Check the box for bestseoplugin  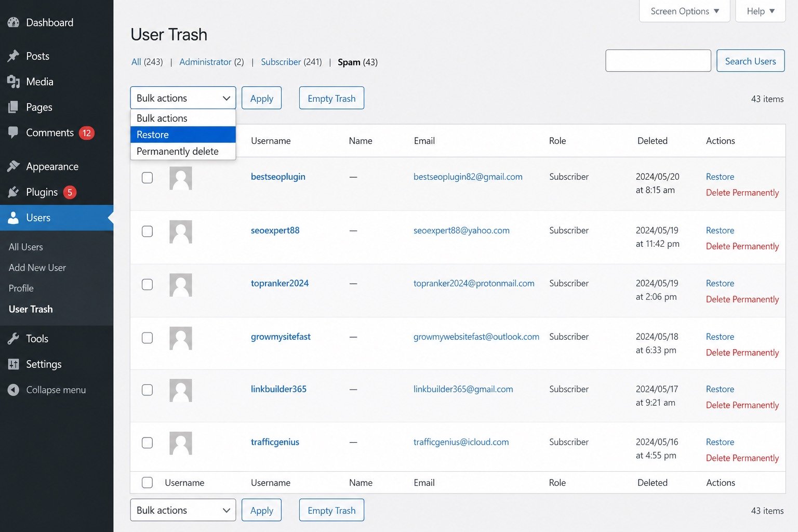[148, 178]
